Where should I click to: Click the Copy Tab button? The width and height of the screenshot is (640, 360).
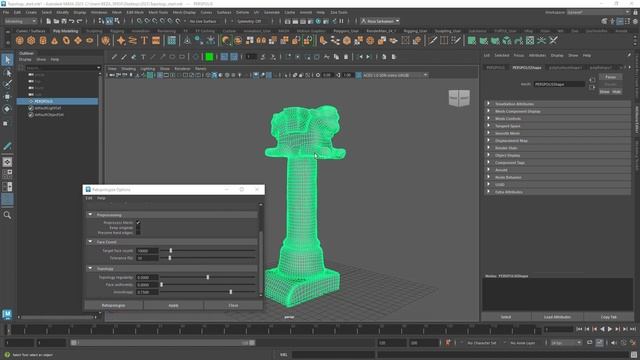[x=609, y=317]
